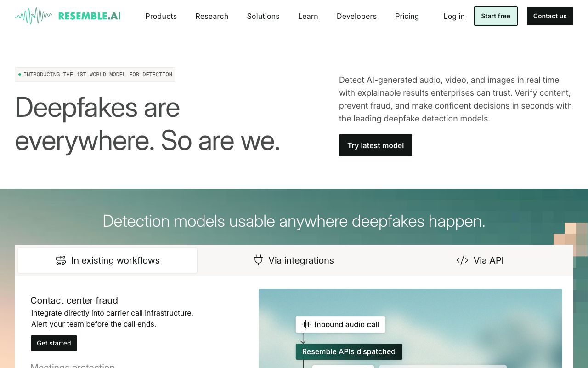This screenshot has height=368, width=588.
Task: Click the audio waveform icon in Inbound audio call
Action: click(x=306, y=324)
